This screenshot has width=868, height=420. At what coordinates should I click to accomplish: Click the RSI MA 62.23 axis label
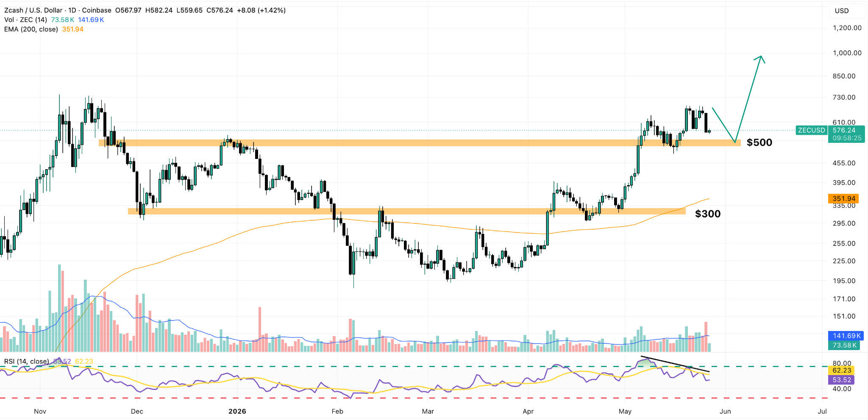841,370
